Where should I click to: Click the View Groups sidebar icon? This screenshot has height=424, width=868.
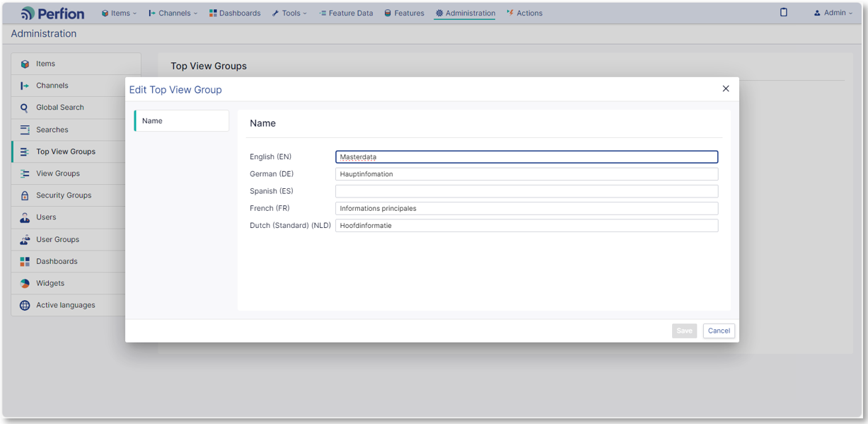point(25,173)
